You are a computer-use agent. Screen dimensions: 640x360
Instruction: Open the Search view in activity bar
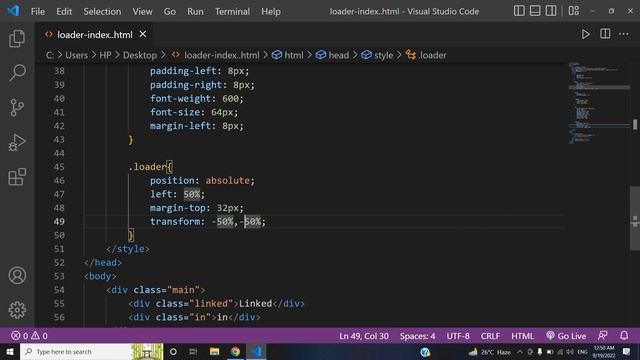pyautogui.click(x=17, y=73)
